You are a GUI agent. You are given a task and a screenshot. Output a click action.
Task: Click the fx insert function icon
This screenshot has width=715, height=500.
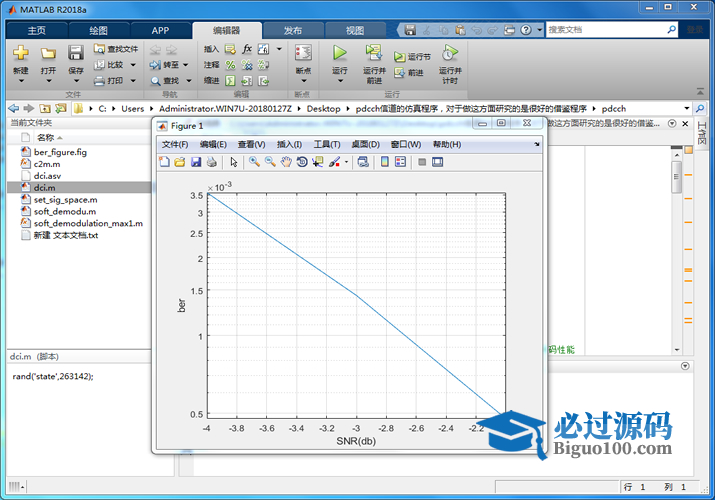tap(247, 49)
